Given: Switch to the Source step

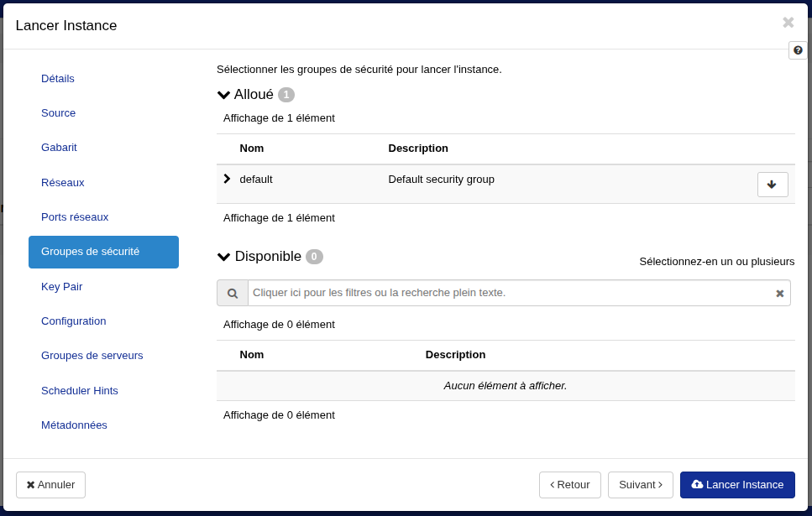Looking at the screenshot, I should click(59, 113).
